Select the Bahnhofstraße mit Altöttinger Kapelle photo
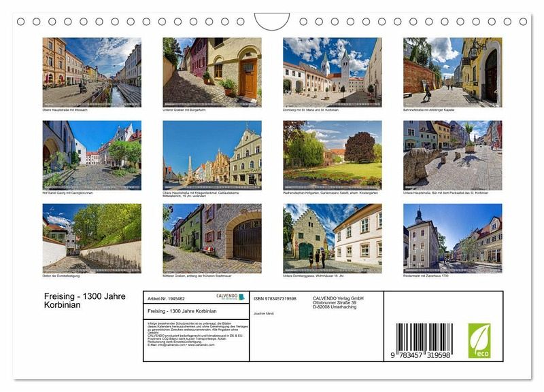544x392 pixels. pos(452,71)
